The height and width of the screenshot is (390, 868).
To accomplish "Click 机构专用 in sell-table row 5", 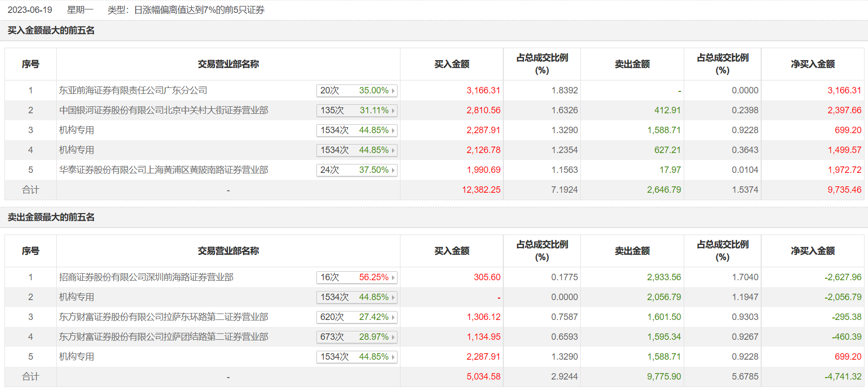I will tap(77, 357).
